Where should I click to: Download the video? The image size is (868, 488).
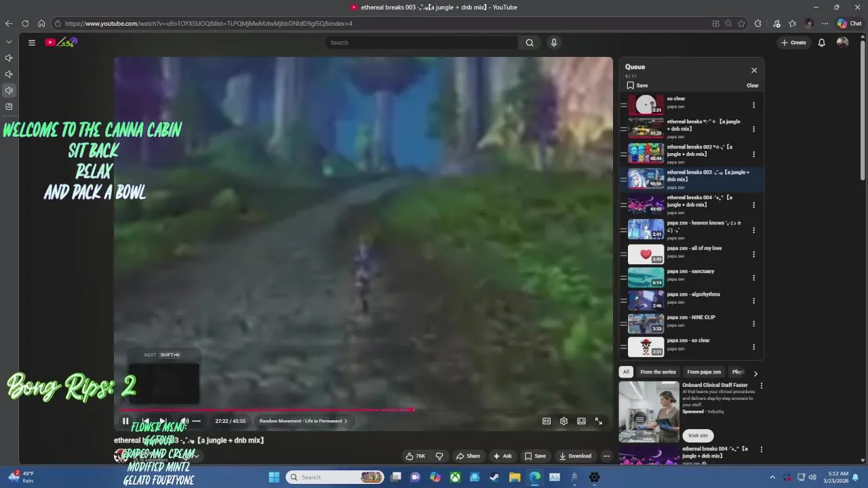coord(575,456)
